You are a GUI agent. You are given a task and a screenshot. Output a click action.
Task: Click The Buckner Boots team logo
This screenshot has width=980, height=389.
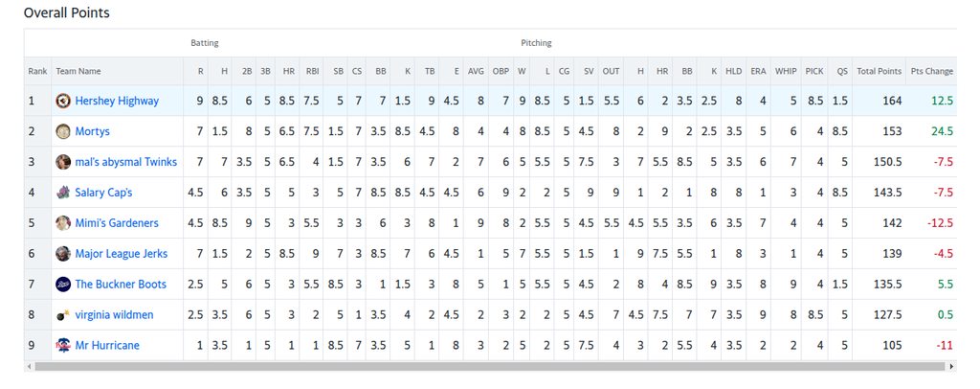click(63, 284)
